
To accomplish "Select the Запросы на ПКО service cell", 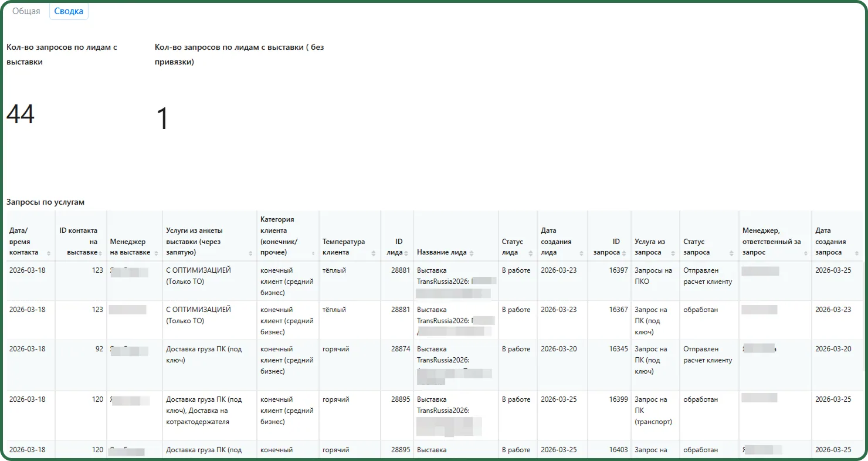I will coord(655,281).
